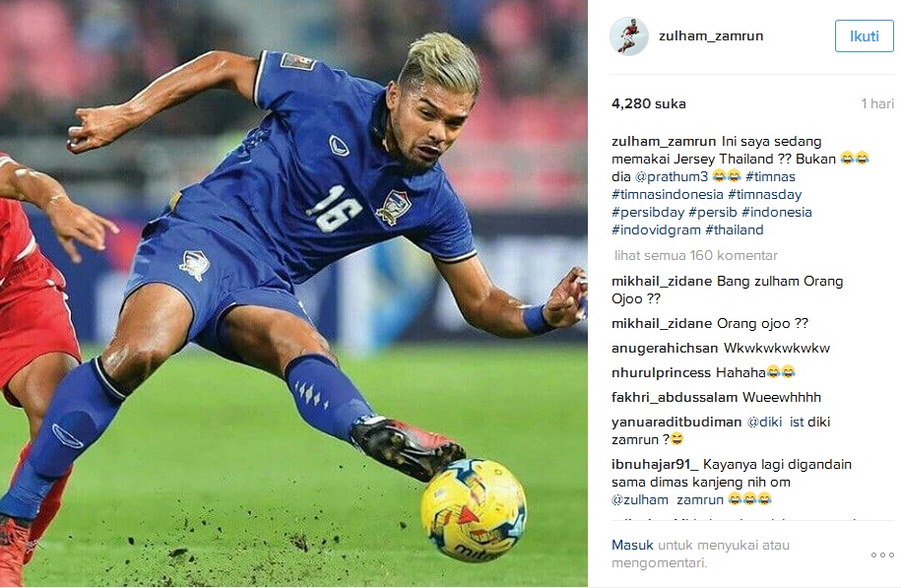Screen dimensions: 901x588
Task: Open zulham_zamrun username in post header
Action: point(711,35)
